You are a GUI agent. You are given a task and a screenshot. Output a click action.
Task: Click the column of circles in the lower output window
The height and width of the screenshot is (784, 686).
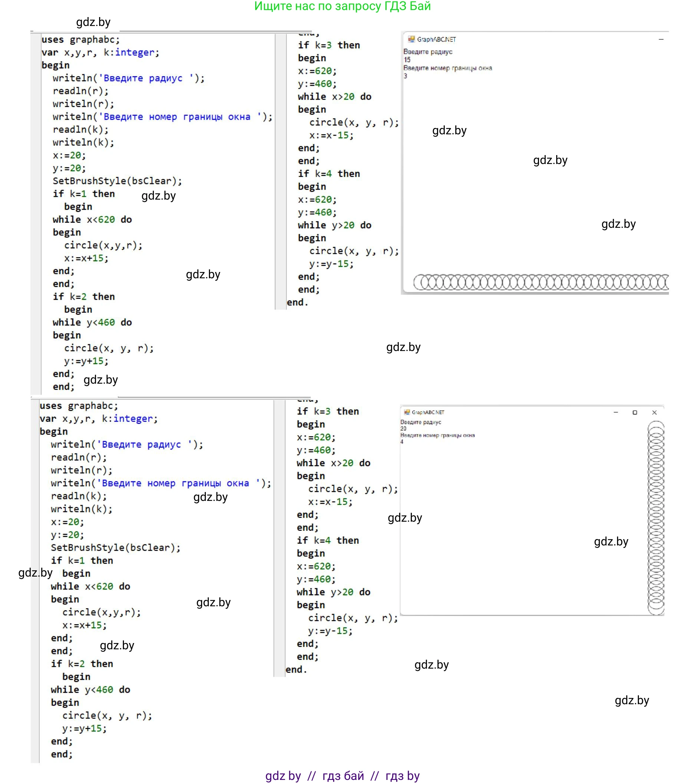(x=656, y=518)
